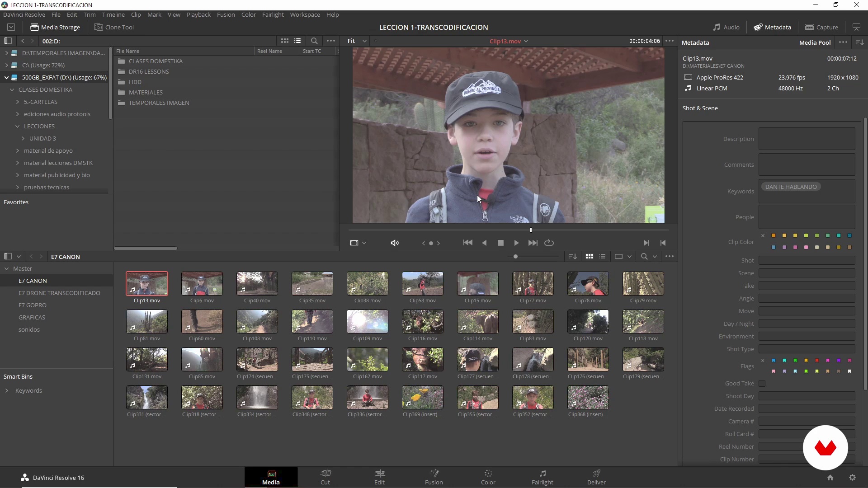Viewport: 868px width, 488px height.
Task: Select the GRAFICAS bin
Action: coord(32,317)
